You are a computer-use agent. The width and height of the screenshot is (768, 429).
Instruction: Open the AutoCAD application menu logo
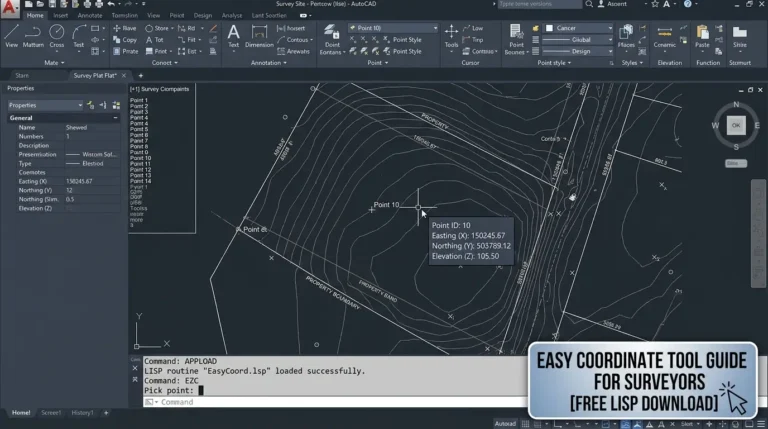[x=9, y=8]
